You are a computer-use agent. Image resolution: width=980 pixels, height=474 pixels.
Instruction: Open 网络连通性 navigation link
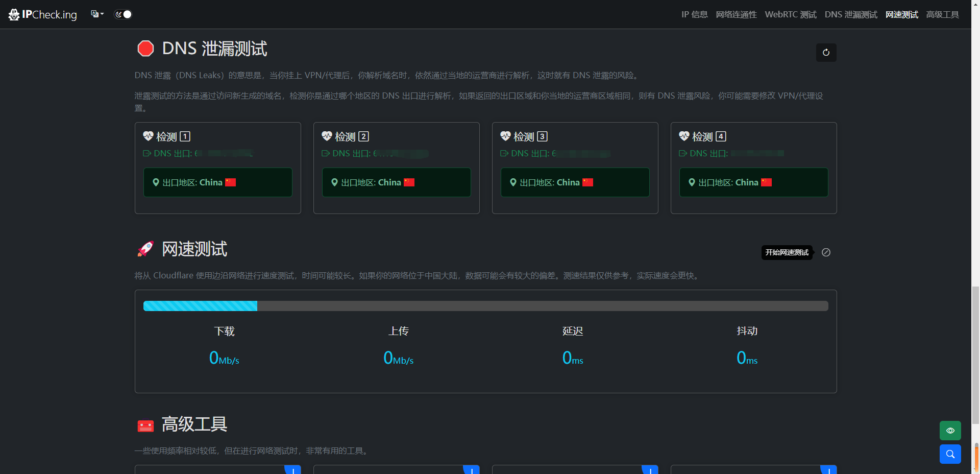736,14
